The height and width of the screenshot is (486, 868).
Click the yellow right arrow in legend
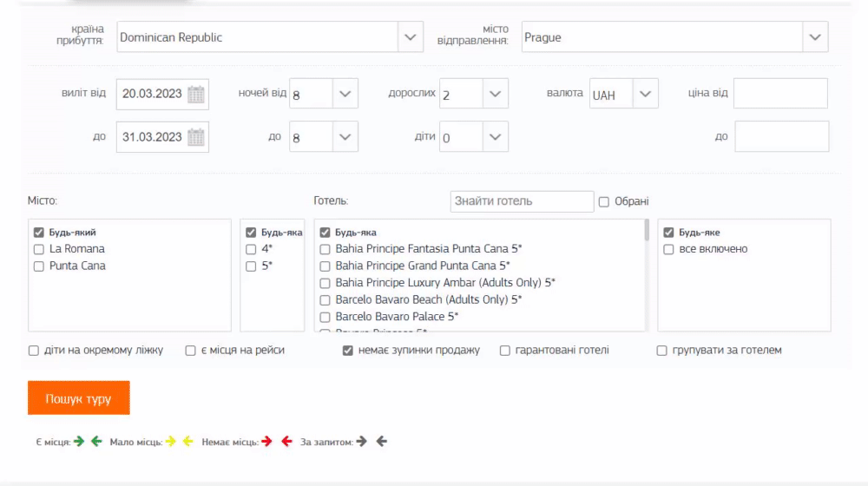[170, 441]
